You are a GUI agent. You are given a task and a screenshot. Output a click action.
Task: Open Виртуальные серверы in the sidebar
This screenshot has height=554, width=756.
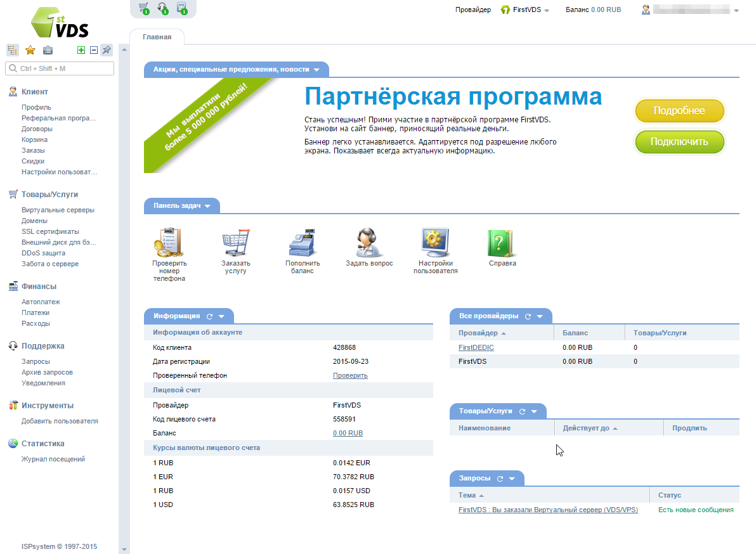(57, 209)
